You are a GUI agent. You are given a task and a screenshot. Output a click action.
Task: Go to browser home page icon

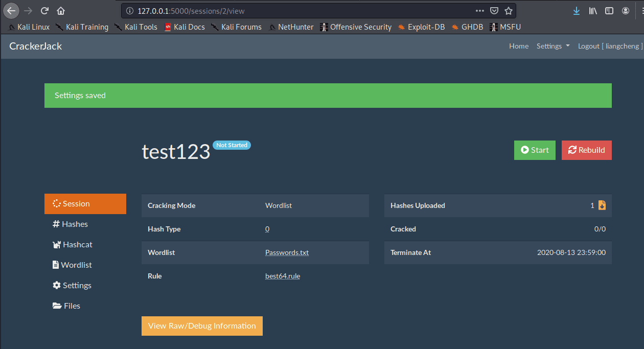coord(61,11)
